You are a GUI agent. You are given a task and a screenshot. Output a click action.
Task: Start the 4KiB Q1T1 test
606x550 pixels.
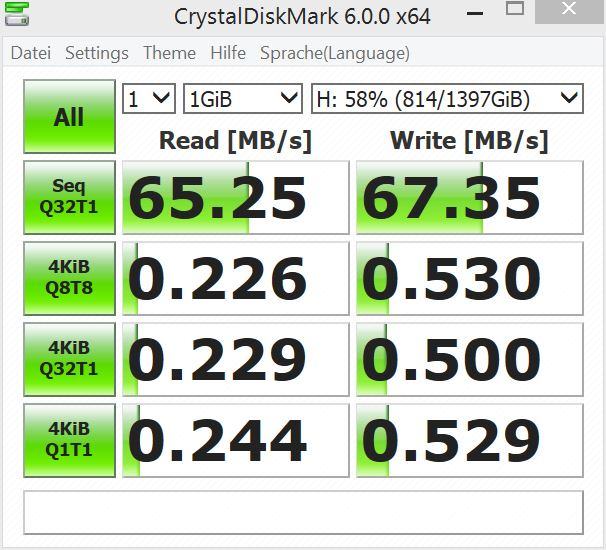70,441
